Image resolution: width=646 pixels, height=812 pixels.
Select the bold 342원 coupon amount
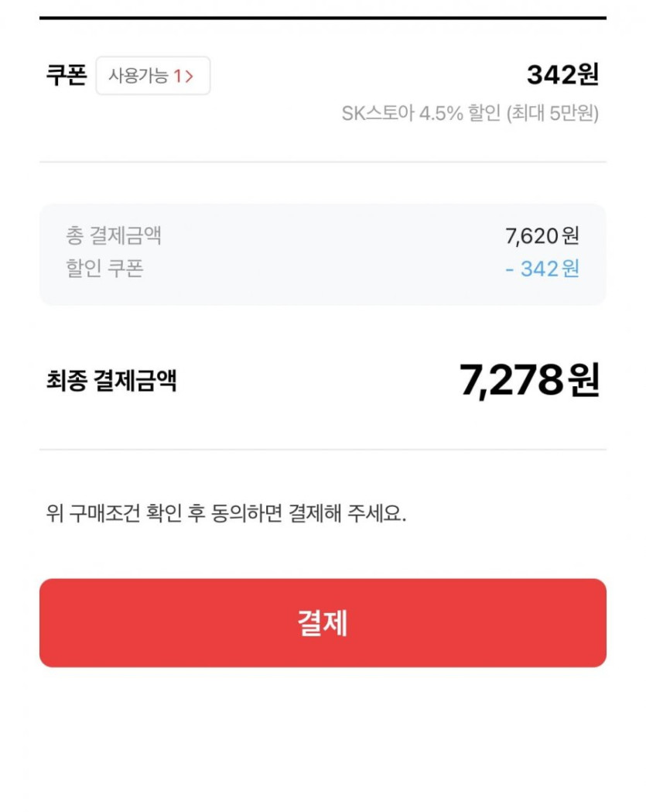562,76
